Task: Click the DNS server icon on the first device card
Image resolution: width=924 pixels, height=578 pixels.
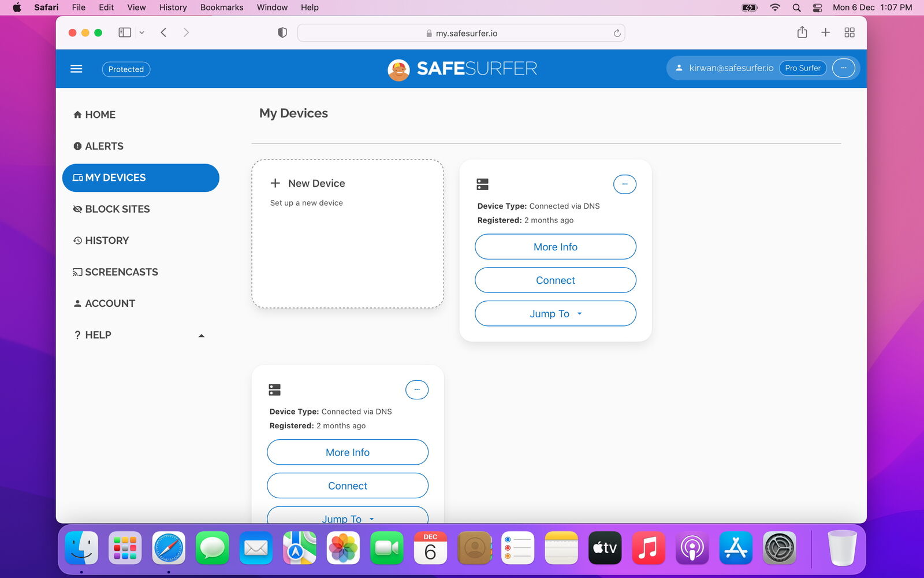Action: (483, 184)
